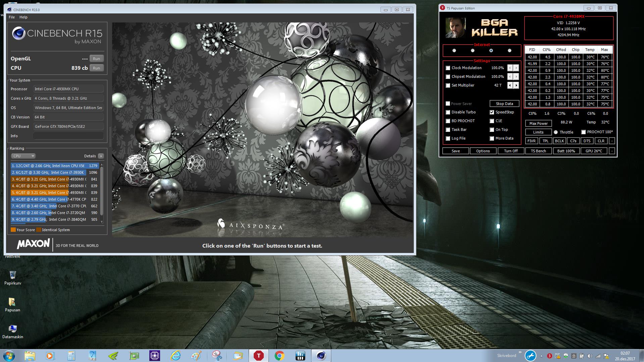Enable Clock Modulation checkbox
644x362 pixels.
click(448, 68)
